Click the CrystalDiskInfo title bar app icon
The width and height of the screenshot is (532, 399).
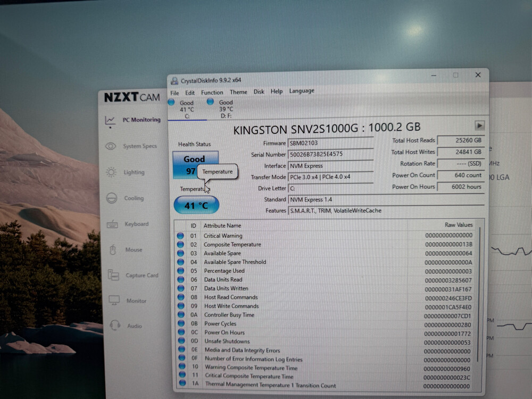174,81
